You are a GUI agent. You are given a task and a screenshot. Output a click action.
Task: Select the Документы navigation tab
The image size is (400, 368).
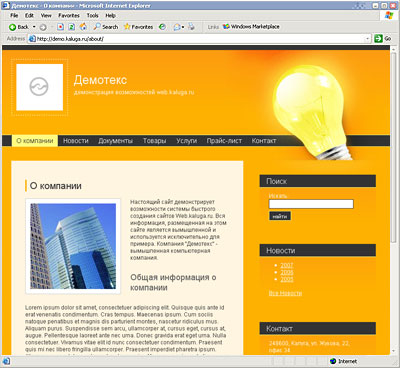pyautogui.click(x=115, y=141)
